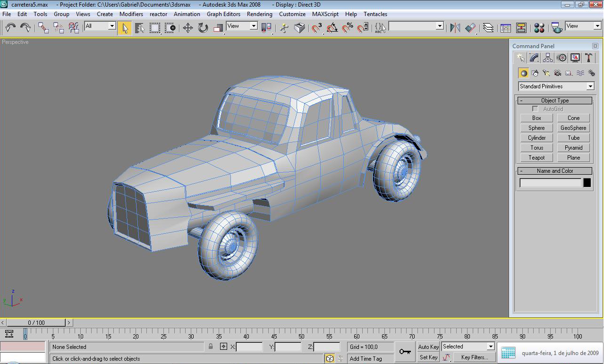Switch to the Modify panel tab
The width and height of the screenshot is (604, 364).
click(x=534, y=58)
